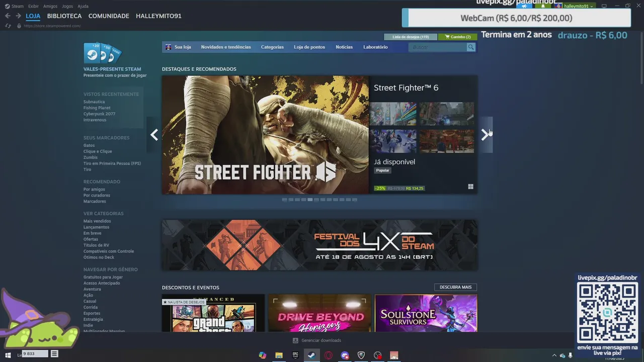Open the Lançamentos category
This screenshot has height=362, width=644.
coord(96,227)
